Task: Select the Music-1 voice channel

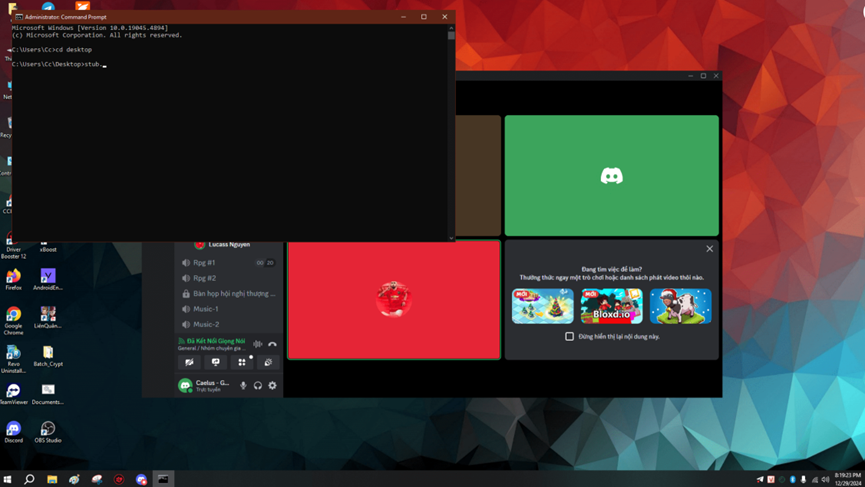Action: click(206, 309)
